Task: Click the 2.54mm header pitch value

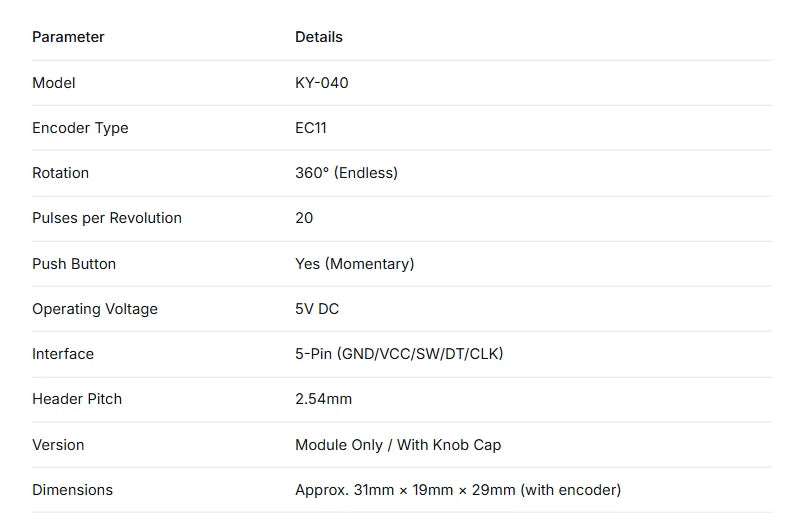Action: pos(323,399)
